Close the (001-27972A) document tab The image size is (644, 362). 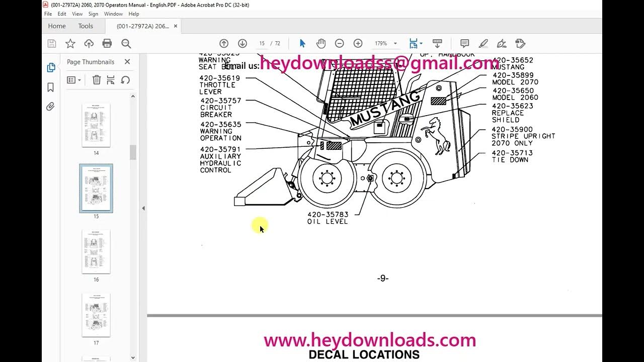click(176, 26)
